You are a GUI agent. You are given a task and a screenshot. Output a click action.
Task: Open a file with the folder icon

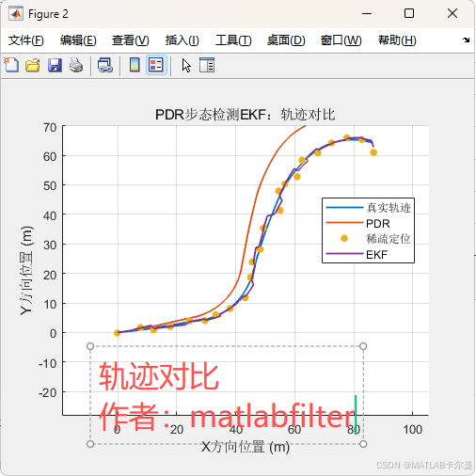coord(33,65)
